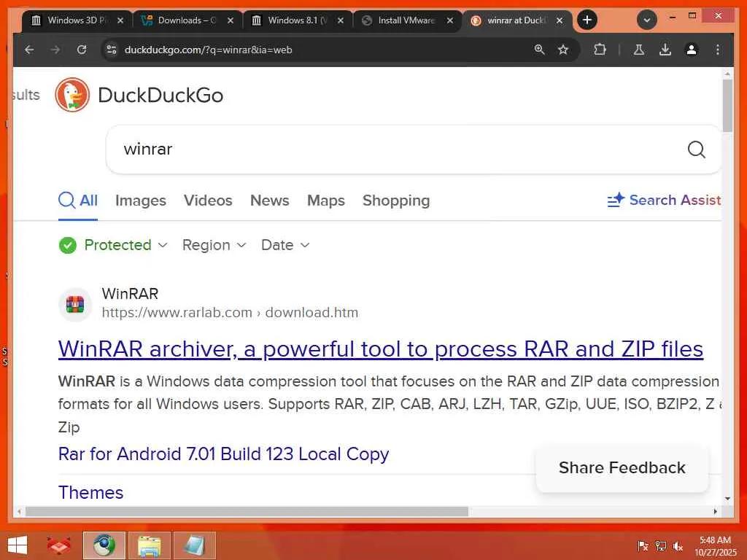Click the vertical scrollbar thumb

(x=727, y=106)
